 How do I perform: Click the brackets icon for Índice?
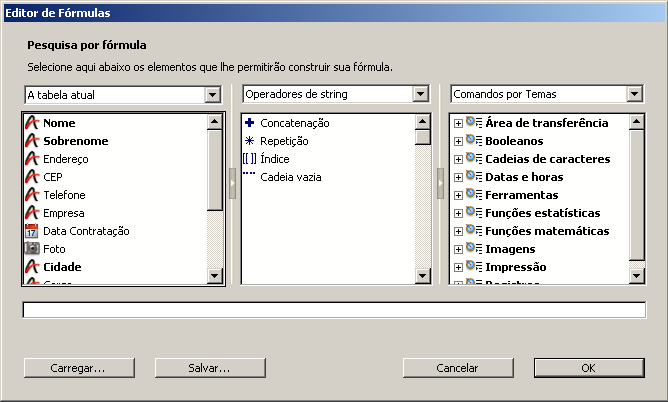(x=250, y=159)
